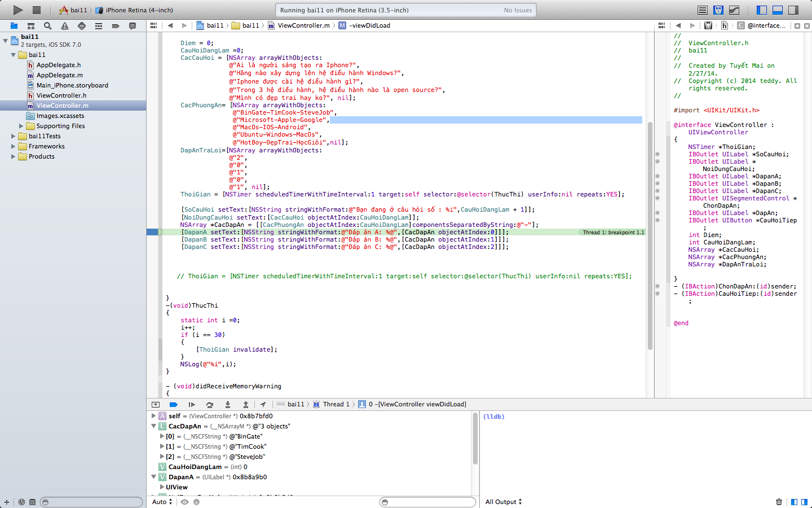Open the All Output console popup
The width and height of the screenshot is (812, 508).
tap(504, 502)
